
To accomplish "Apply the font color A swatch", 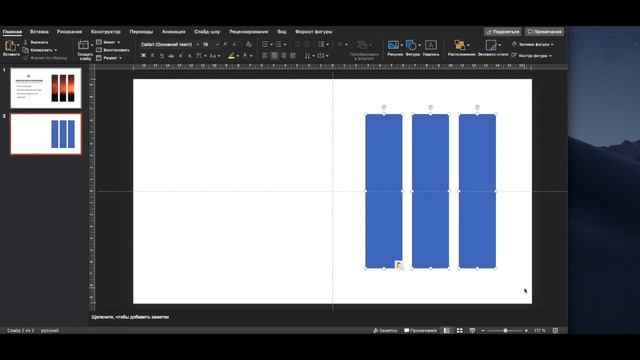I will pyautogui.click(x=245, y=56).
